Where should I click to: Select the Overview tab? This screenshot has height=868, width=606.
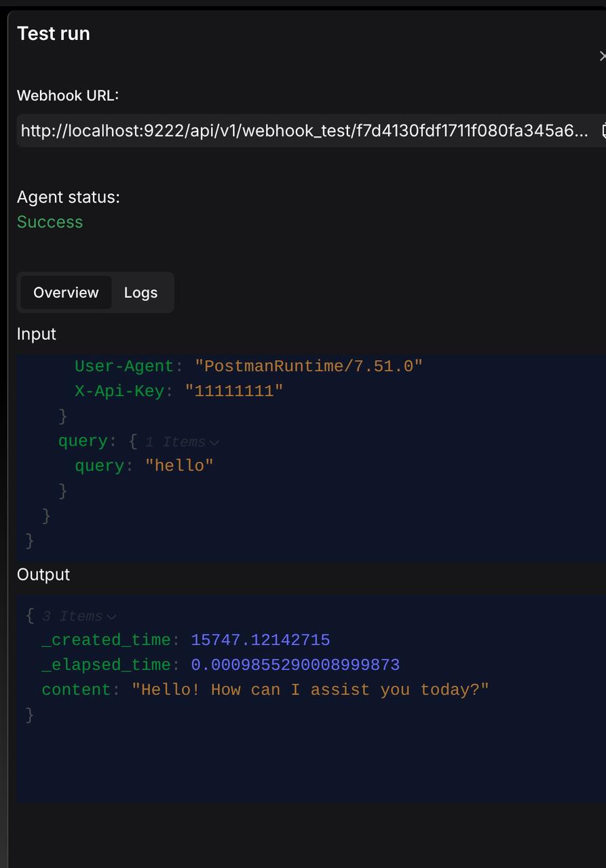coord(66,292)
